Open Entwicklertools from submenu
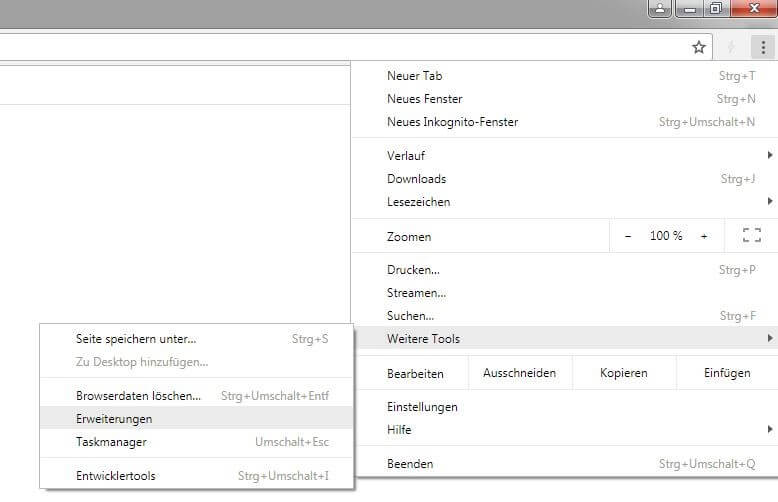 coord(116,476)
